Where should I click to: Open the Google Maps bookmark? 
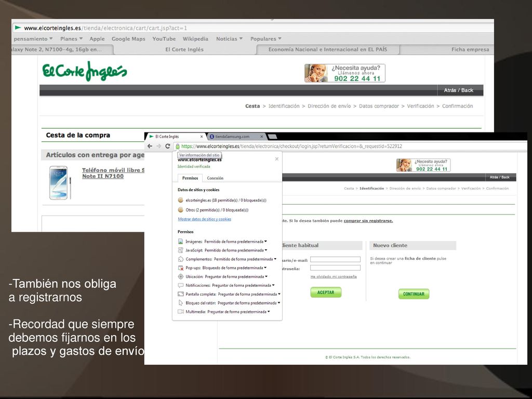pyautogui.click(x=128, y=38)
